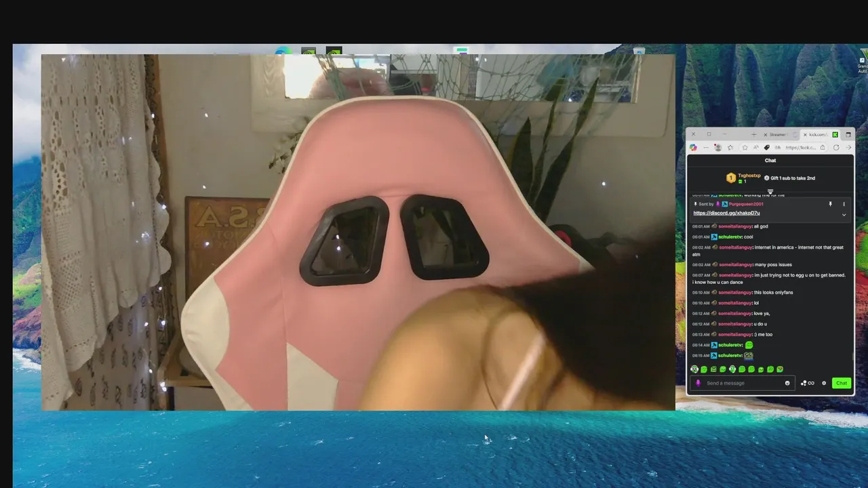868x488 pixels.
Task: Add page to favorites with star icon
Action: pos(745,147)
